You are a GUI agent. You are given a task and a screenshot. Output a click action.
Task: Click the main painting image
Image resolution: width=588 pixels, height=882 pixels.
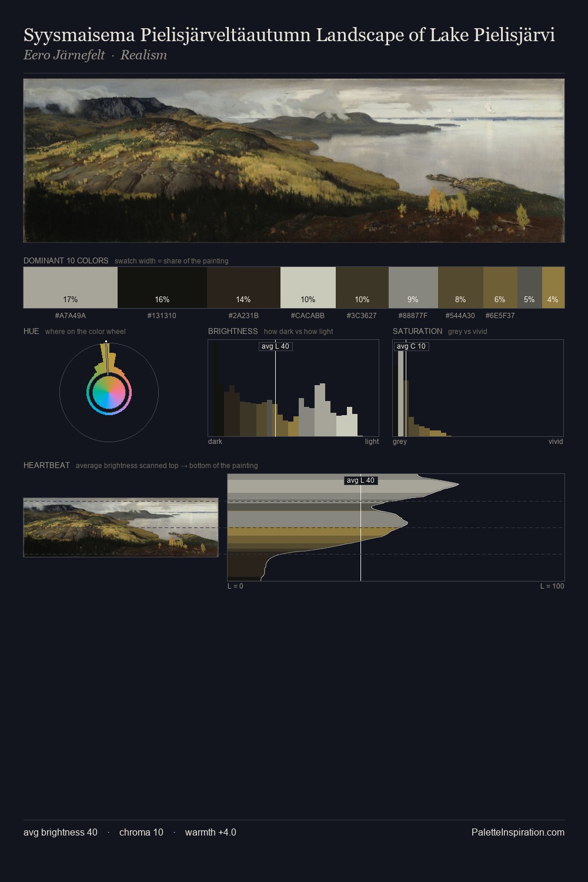(294, 161)
